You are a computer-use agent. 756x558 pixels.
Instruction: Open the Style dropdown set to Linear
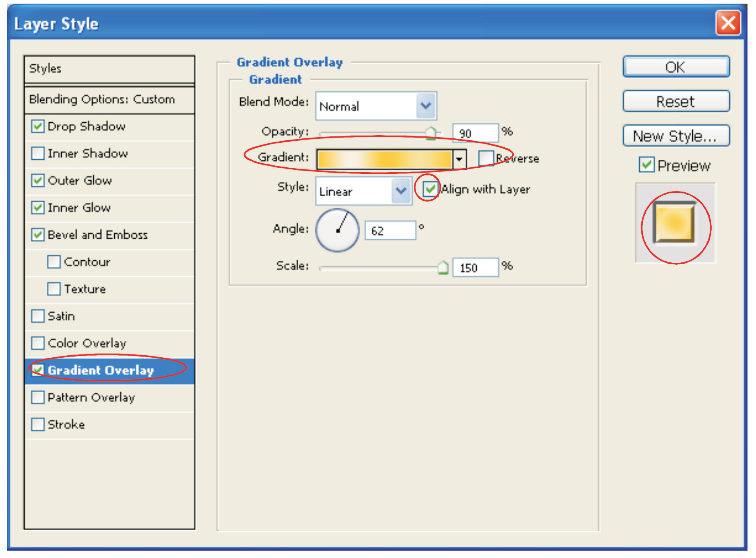point(401,191)
